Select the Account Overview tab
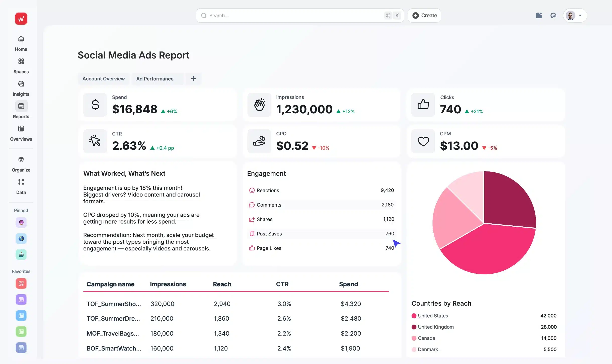Image resolution: width=612 pixels, height=364 pixels. click(x=104, y=79)
